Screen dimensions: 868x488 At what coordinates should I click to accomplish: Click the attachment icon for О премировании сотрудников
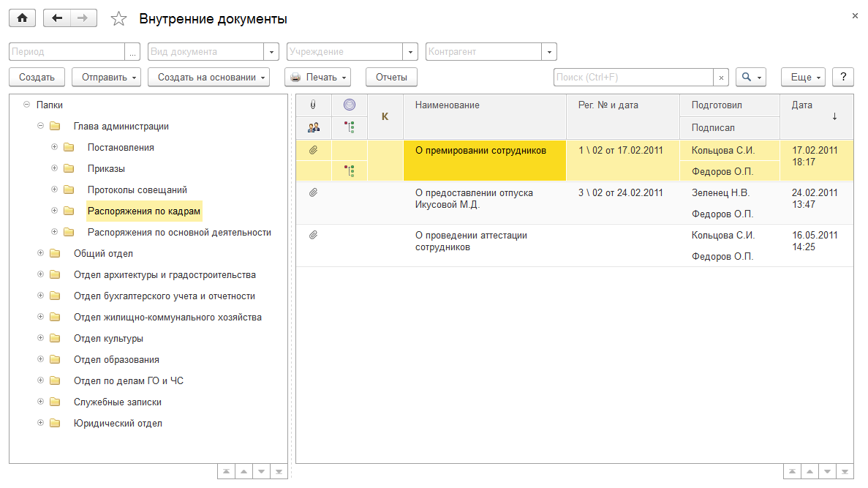click(x=313, y=150)
